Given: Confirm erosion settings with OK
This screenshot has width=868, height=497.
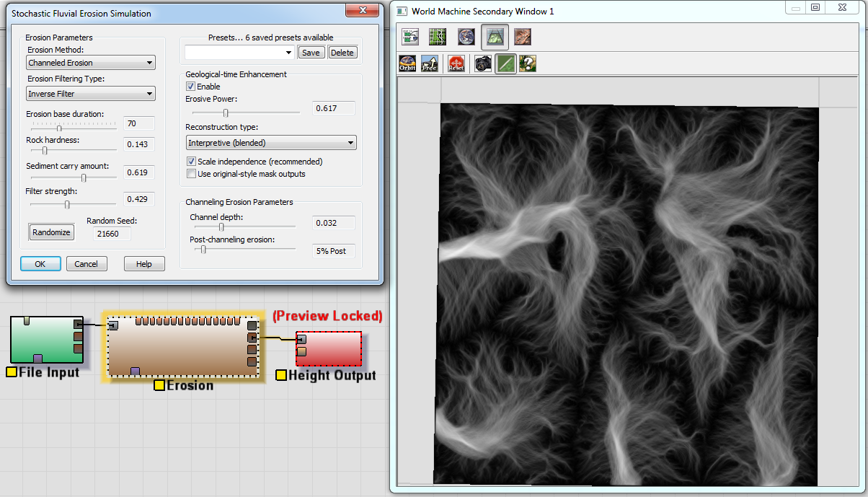Looking at the screenshot, I should pos(40,264).
